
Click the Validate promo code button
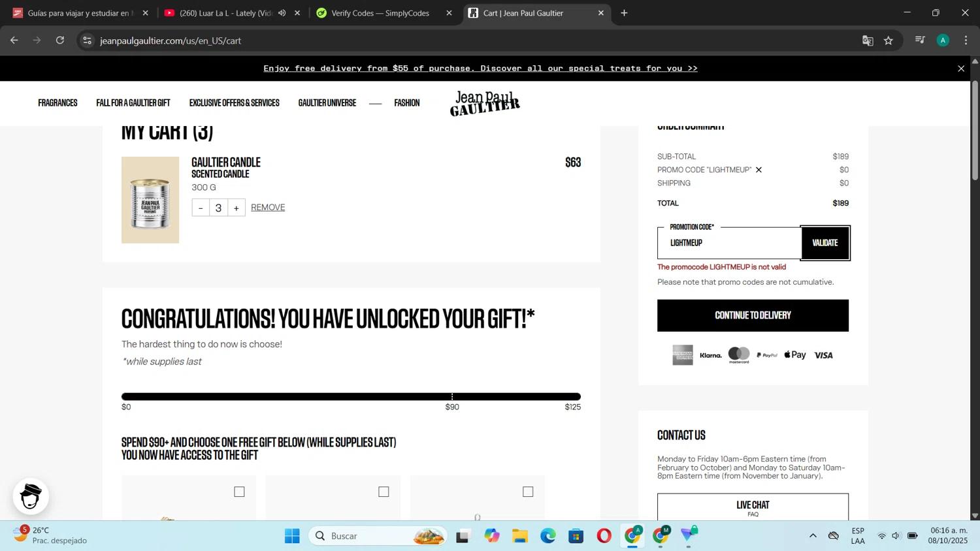[x=825, y=243]
